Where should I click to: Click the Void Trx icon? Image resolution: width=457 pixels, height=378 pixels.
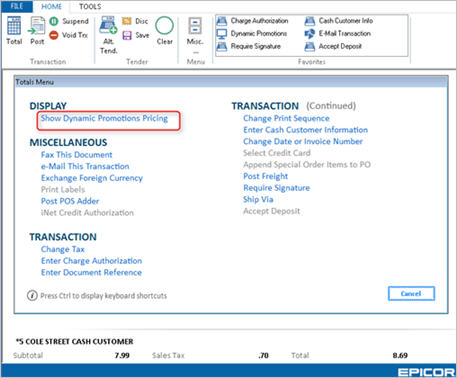point(54,35)
